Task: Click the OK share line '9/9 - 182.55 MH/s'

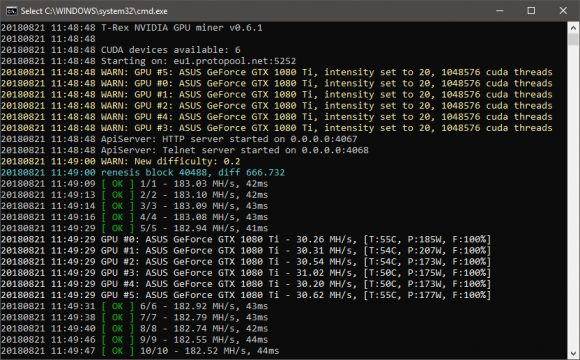Action: tap(134, 339)
